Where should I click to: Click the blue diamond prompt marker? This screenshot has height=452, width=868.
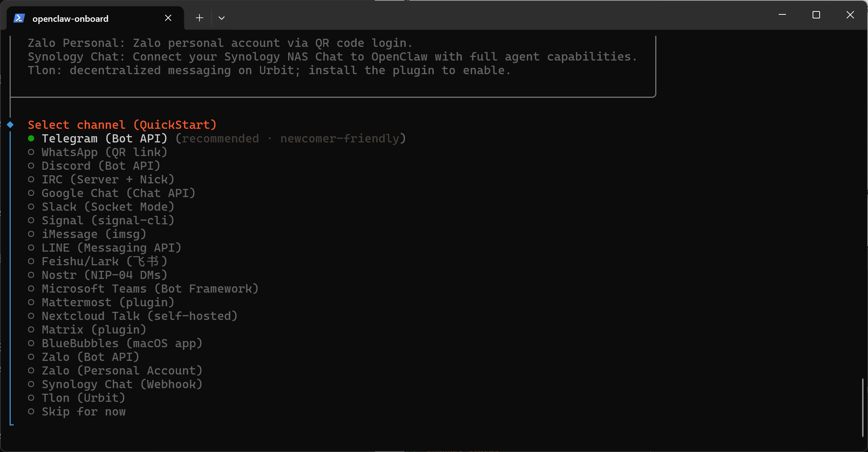coord(10,125)
